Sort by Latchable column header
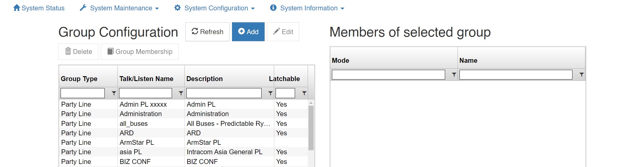Viewport: 644px width, 167px height. click(x=284, y=79)
